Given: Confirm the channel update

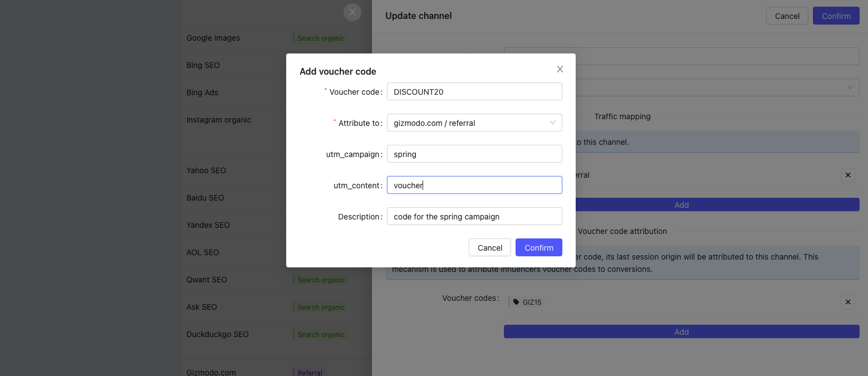Looking at the screenshot, I should point(836,16).
